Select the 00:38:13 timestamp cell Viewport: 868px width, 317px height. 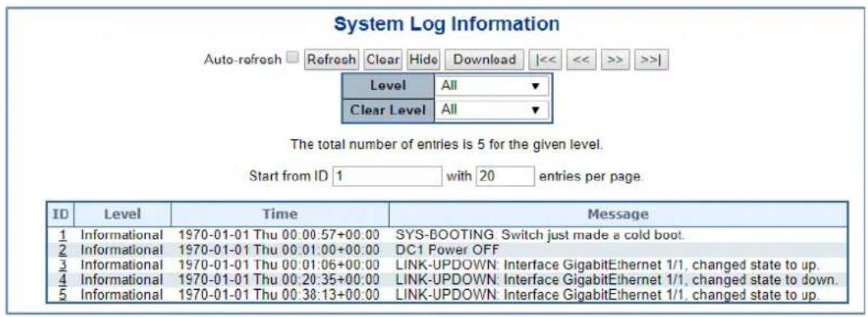279,294
